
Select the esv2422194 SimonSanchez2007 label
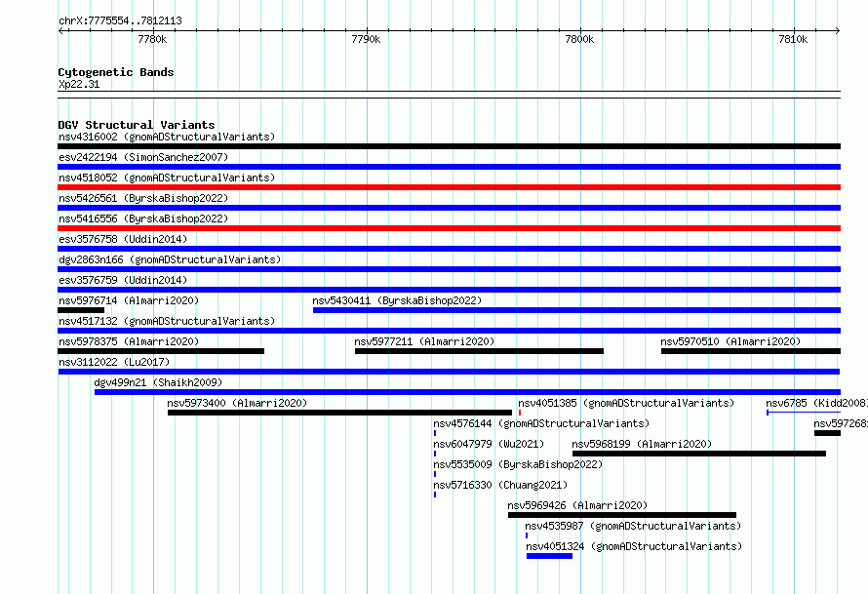[x=143, y=157]
